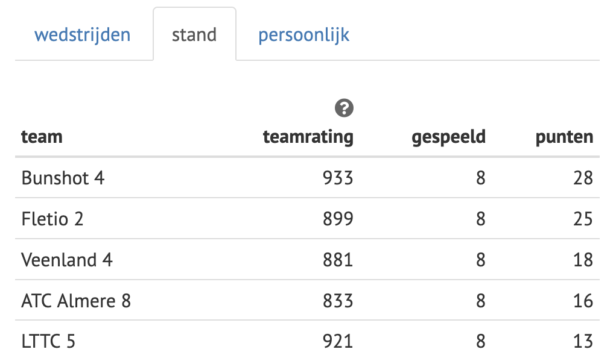This screenshot has height=364, width=613.
Task: Click the teamrating help question mark icon
Action: click(344, 108)
